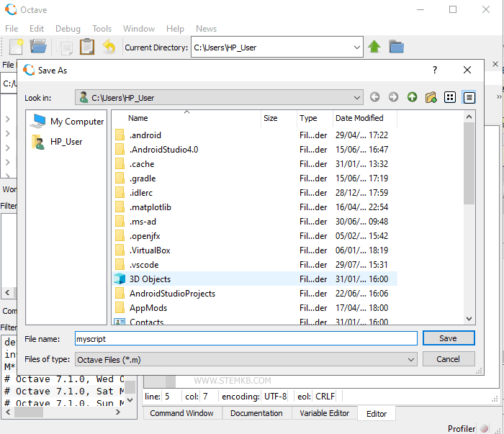Sort files by Date Modified column
Image resolution: width=504 pixels, height=434 pixels.
click(359, 118)
